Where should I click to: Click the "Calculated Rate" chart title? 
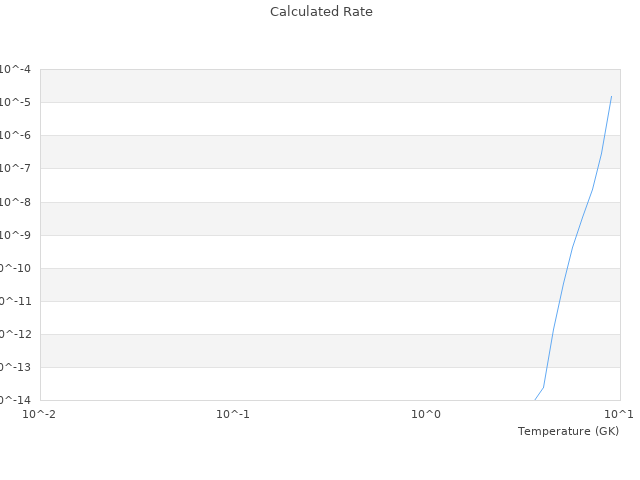coord(320,12)
